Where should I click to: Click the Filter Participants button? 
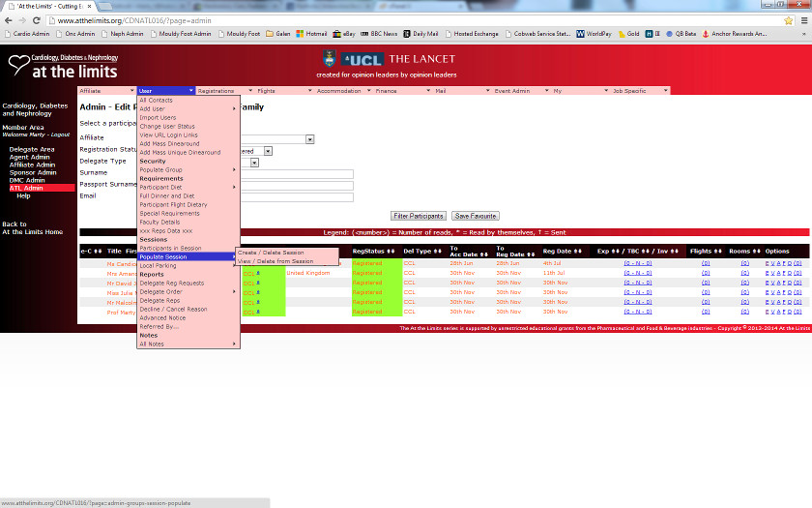click(x=419, y=216)
